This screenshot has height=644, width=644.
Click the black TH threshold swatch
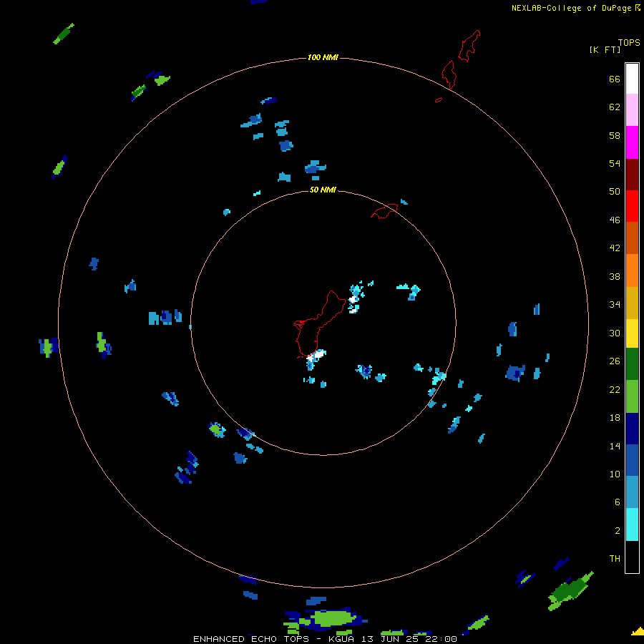632,557
